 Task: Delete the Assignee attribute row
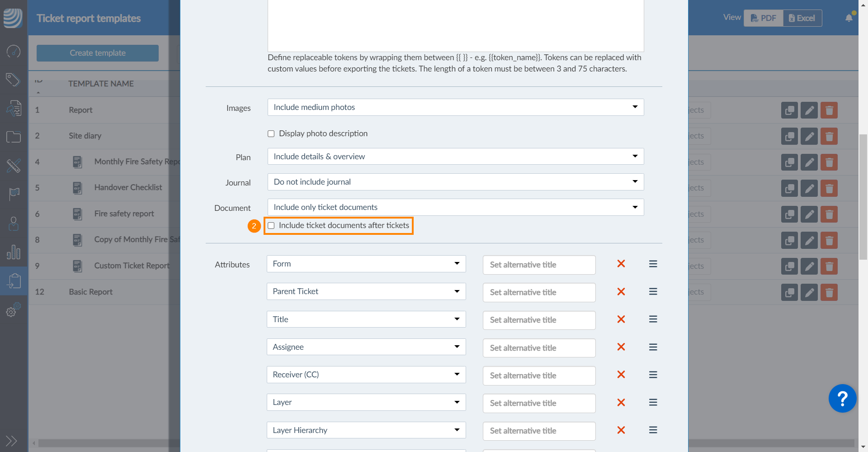pos(621,347)
